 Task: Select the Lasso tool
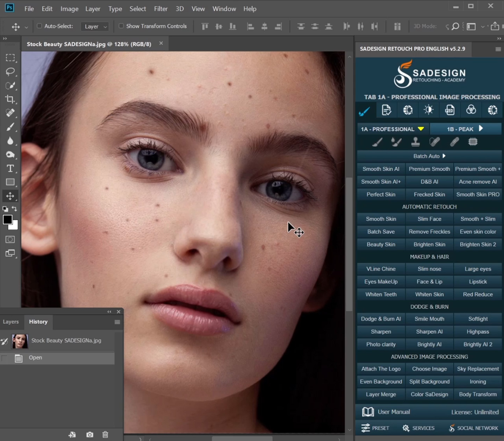[10, 72]
